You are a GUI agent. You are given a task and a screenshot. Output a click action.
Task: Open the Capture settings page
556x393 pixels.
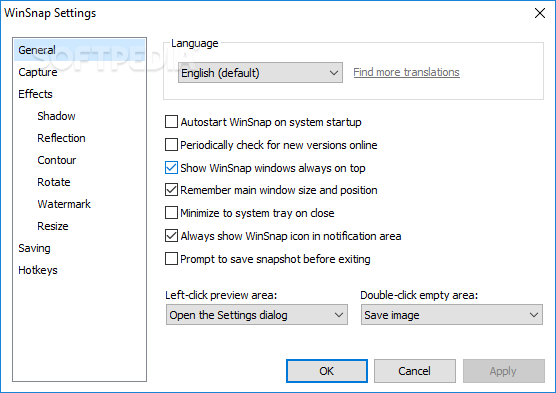(x=38, y=72)
